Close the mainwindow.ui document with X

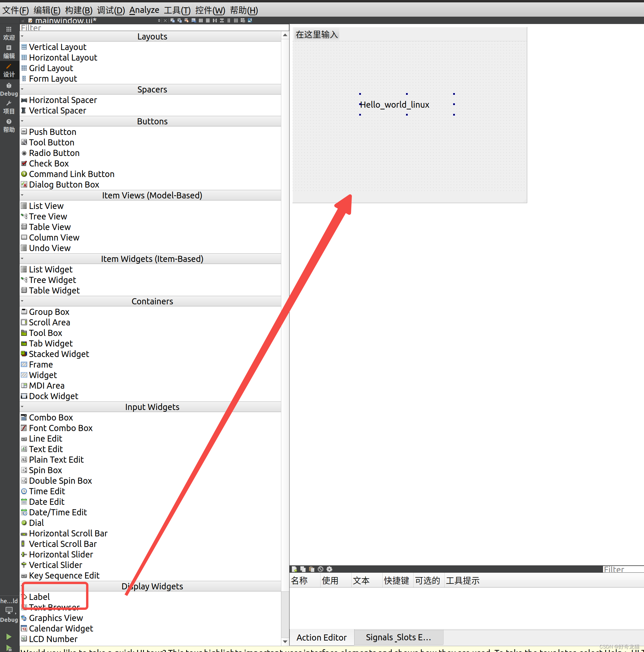(x=165, y=20)
